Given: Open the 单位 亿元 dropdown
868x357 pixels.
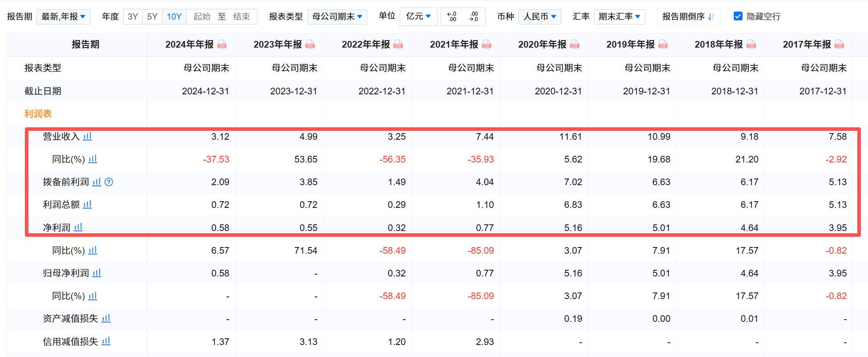Looking at the screenshot, I should (x=418, y=16).
